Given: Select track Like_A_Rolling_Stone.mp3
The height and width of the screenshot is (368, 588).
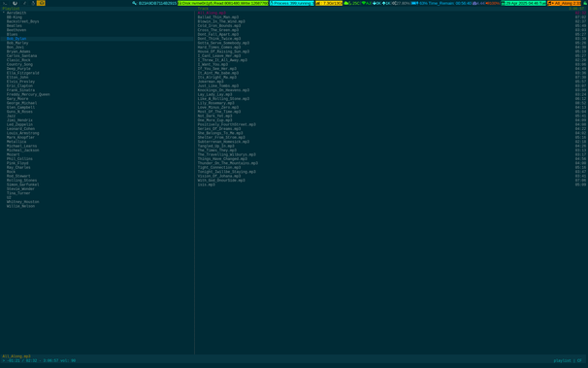Looking at the screenshot, I should pyautogui.click(x=223, y=99).
